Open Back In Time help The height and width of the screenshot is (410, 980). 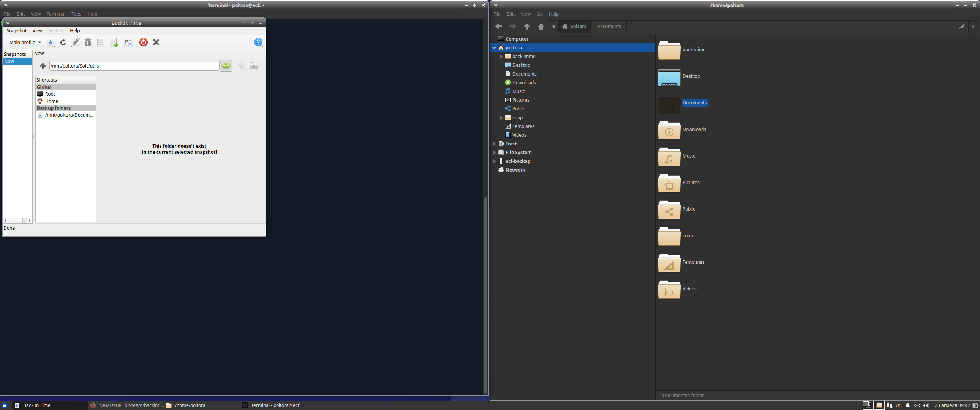tap(258, 42)
